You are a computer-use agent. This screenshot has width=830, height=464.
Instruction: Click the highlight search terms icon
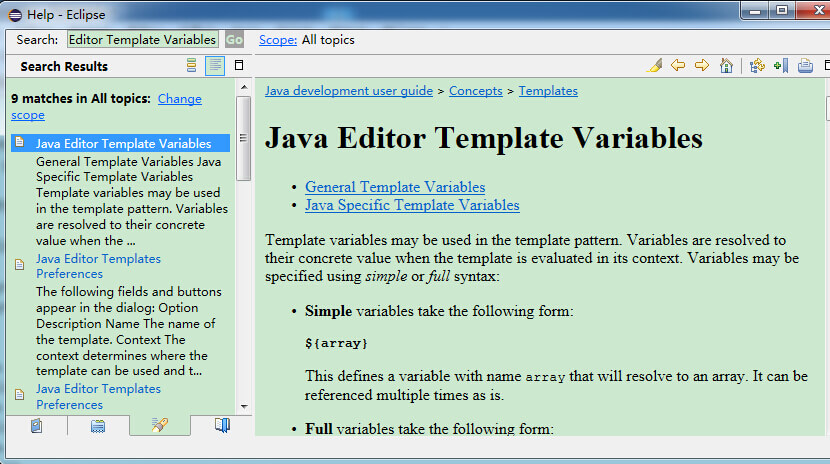pyautogui.click(x=655, y=66)
